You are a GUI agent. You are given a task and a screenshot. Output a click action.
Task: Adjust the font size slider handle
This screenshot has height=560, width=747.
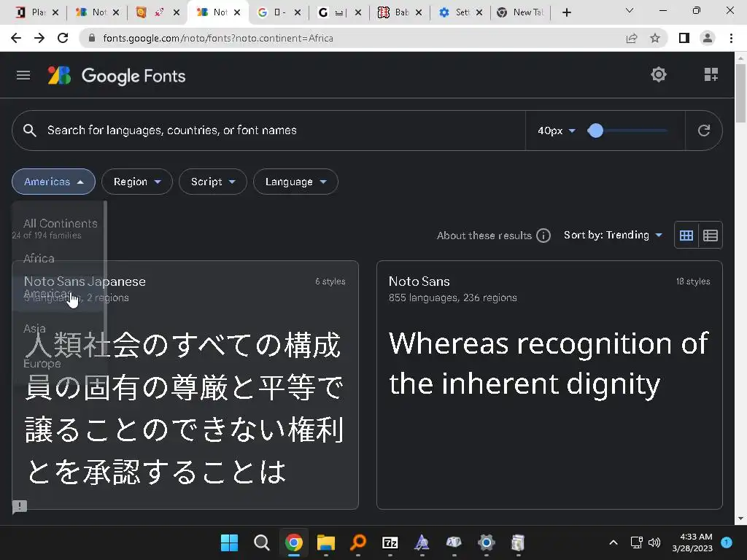coord(595,131)
